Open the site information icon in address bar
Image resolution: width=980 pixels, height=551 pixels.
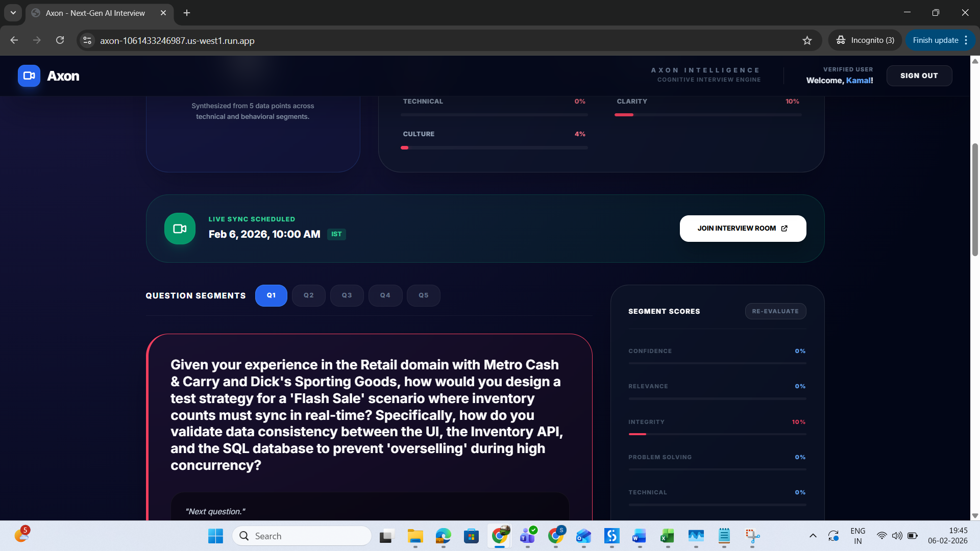point(87,40)
